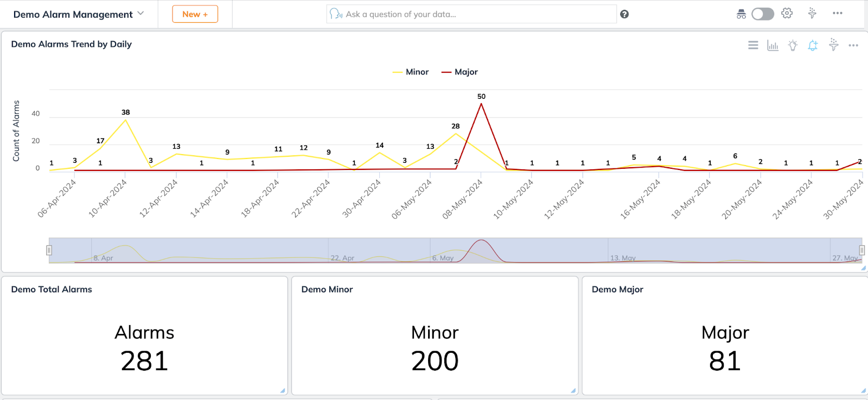Open trend chart more options ellipsis
Screen dimensions: 868x400
pyautogui.click(x=853, y=46)
